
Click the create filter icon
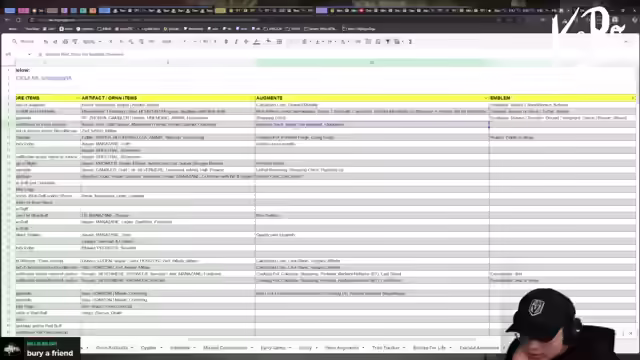pos(388,42)
